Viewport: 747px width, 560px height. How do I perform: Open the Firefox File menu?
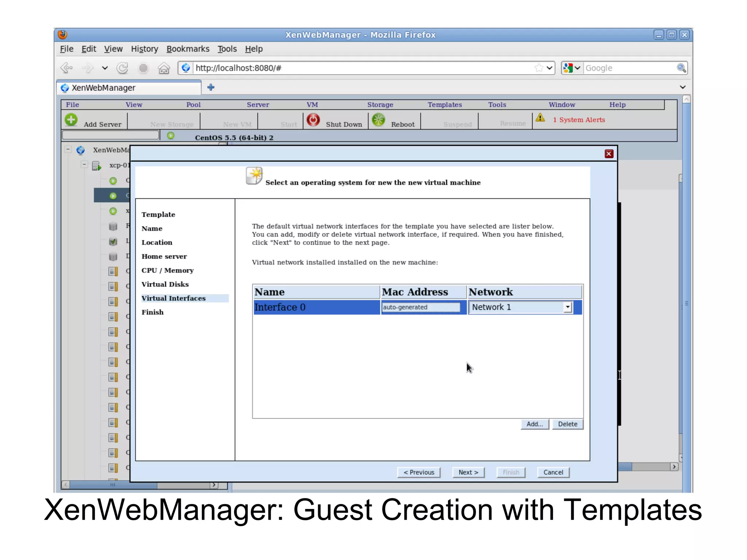point(66,49)
